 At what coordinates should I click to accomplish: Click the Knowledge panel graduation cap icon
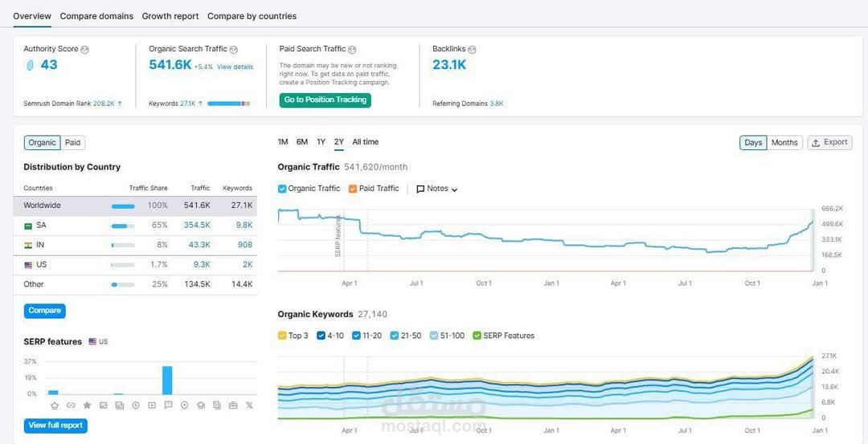point(200,405)
